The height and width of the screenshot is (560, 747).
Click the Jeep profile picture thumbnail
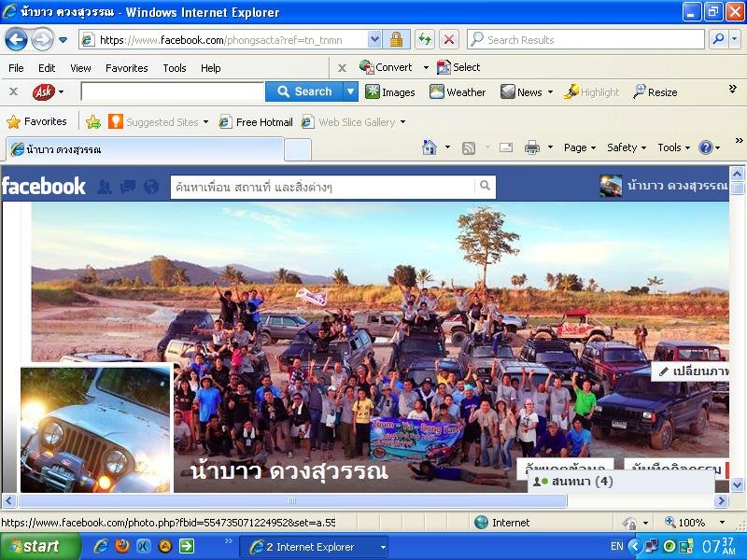[95, 429]
